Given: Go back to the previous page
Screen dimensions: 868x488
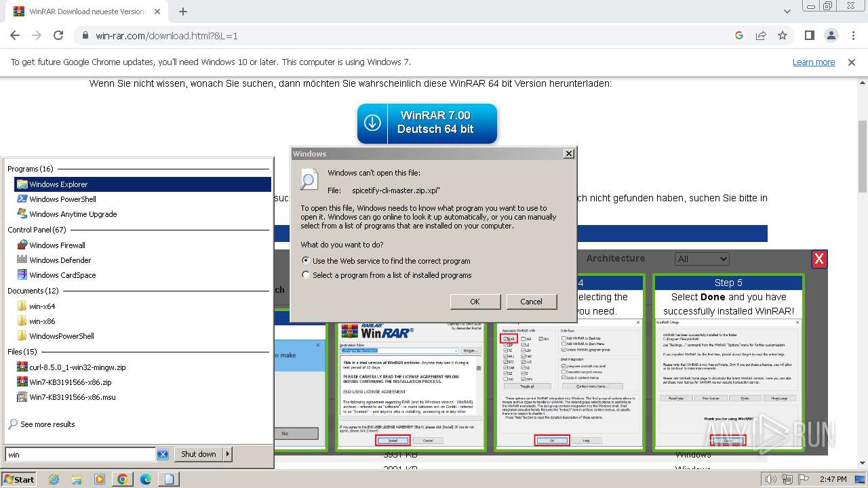Looking at the screenshot, I should 15,35.
